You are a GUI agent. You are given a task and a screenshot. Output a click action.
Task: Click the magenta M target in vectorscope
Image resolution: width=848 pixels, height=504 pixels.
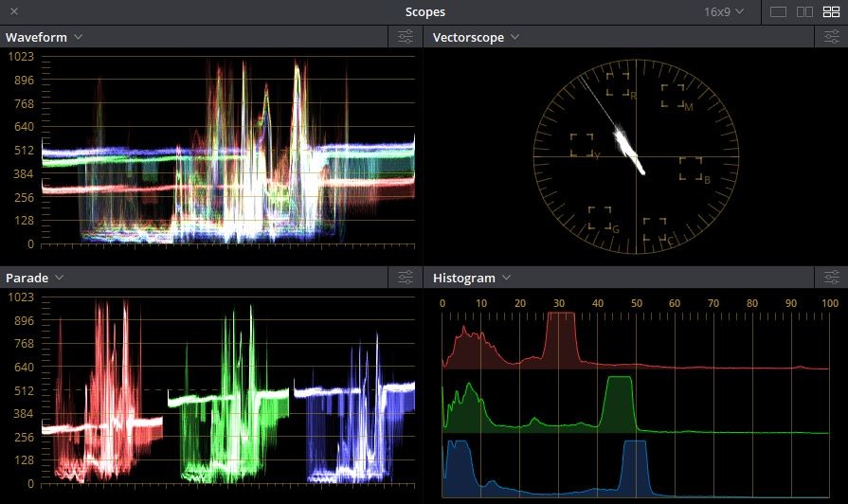(x=672, y=95)
